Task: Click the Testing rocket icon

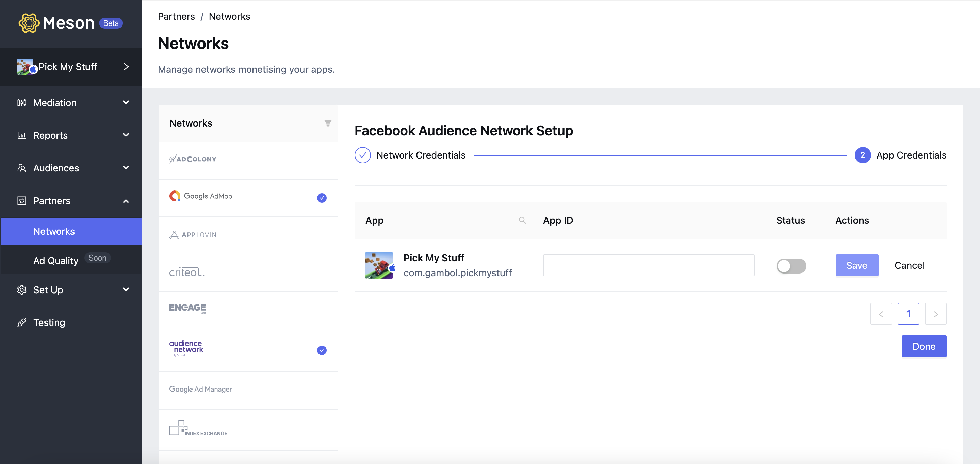Action: coord(22,322)
